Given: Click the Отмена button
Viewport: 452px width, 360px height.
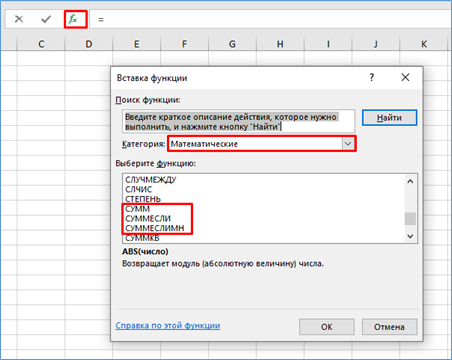Looking at the screenshot, I should pyautogui.click(x=389, y=327).
